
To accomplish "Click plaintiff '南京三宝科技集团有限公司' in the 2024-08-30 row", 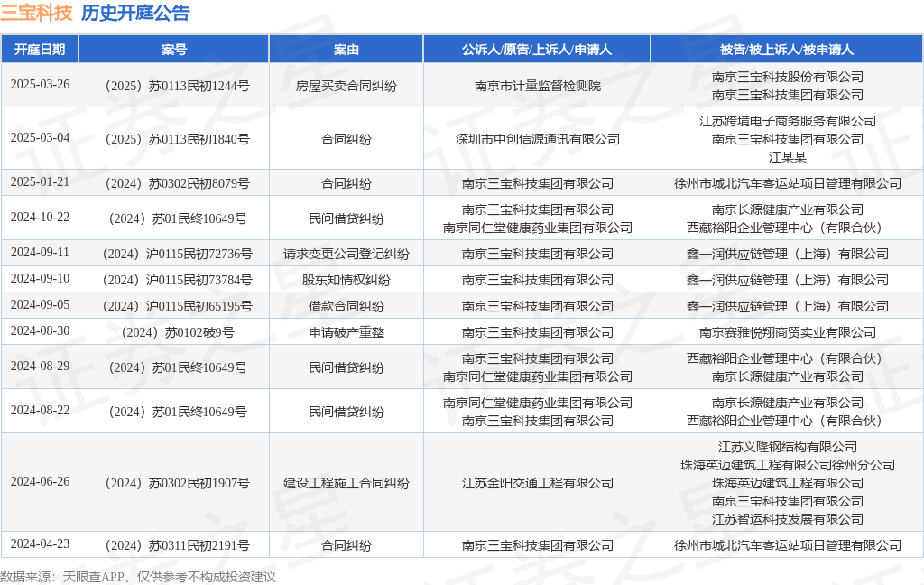I will point(538,332).
